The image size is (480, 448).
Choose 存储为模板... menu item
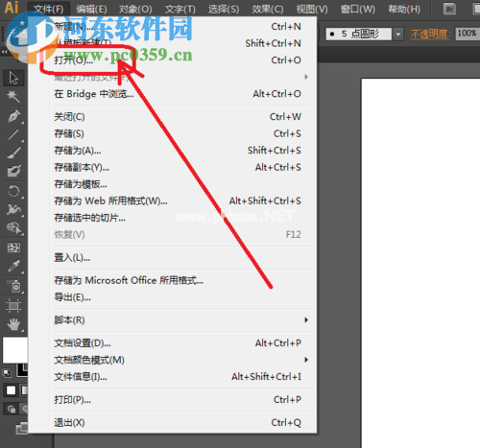(183, 184)
